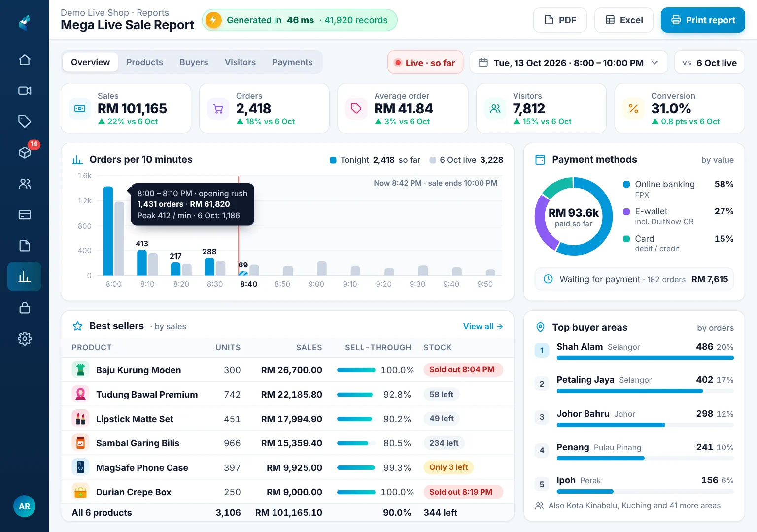This screenshot has width=757, height=532.
Task: Toggle Online banking in payment legend
Action: 678,189
